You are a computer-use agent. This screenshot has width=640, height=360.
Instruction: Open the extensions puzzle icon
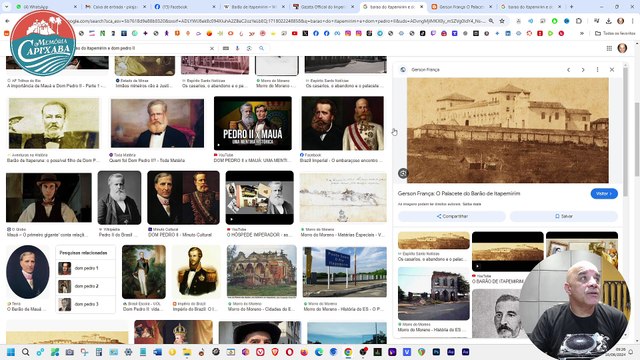click(x=579, y=21)
